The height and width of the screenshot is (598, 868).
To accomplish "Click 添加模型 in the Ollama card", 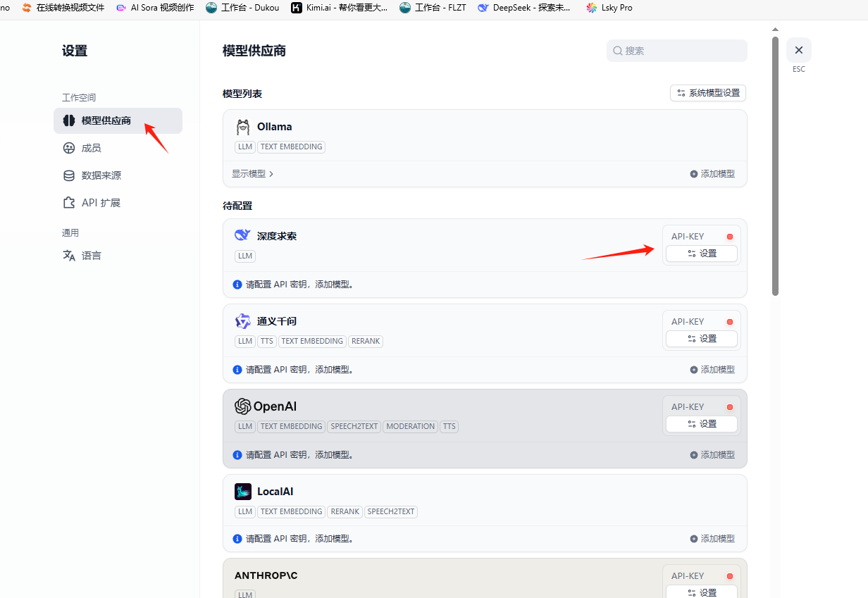I will pos(712,173).
